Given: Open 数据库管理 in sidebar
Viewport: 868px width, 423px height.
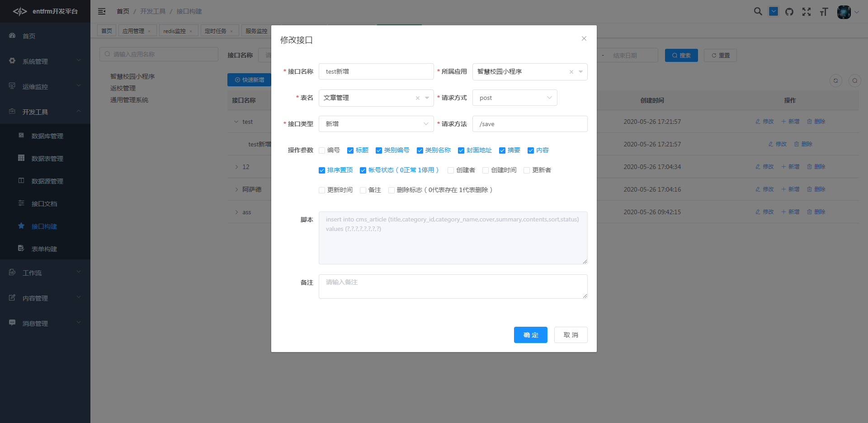Looking at the screenshot, I should (45, 136).
